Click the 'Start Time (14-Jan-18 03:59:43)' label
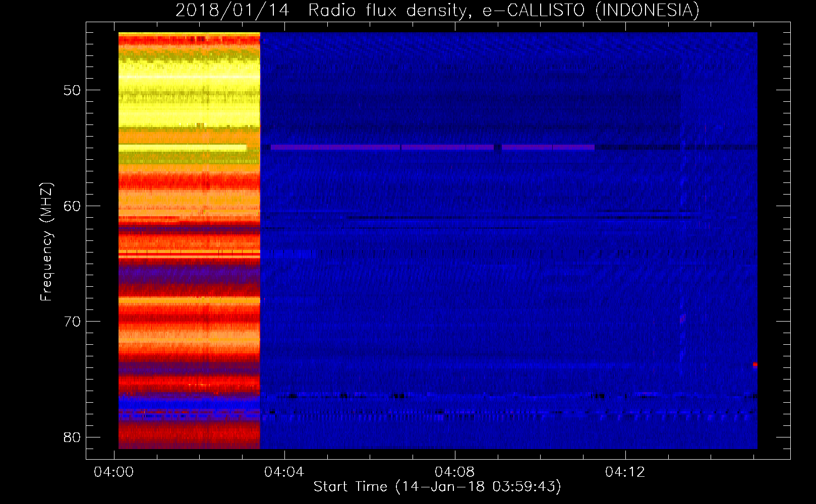 [x=437, y=487]
